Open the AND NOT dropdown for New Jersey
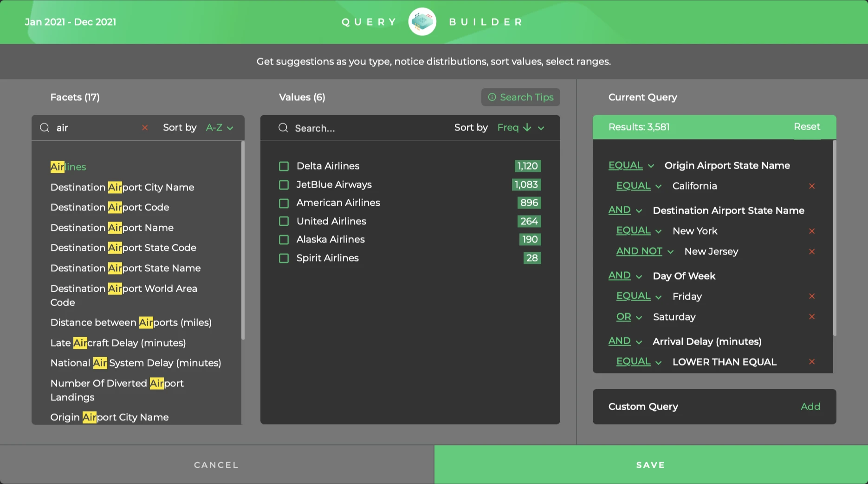868x484 pixels. pos(645,251)
